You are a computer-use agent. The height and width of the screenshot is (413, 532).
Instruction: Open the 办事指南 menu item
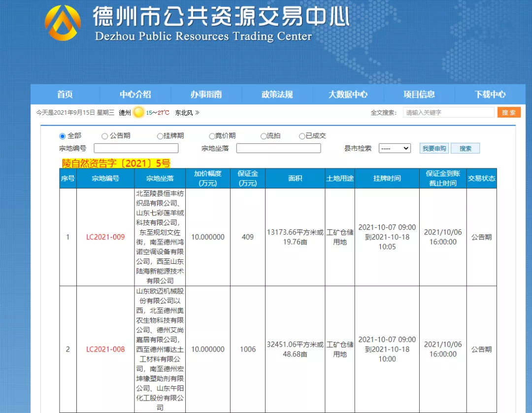[x=206, y=94]
